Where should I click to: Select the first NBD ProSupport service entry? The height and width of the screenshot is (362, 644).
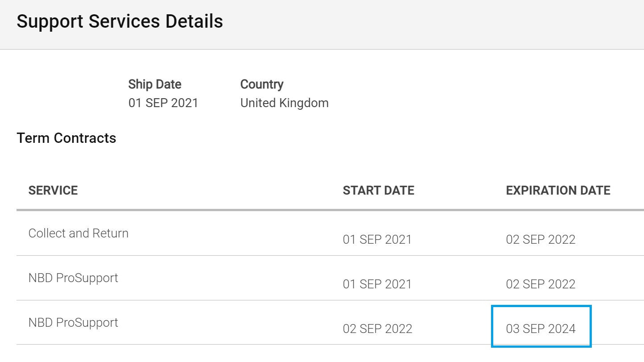[73, 278]
